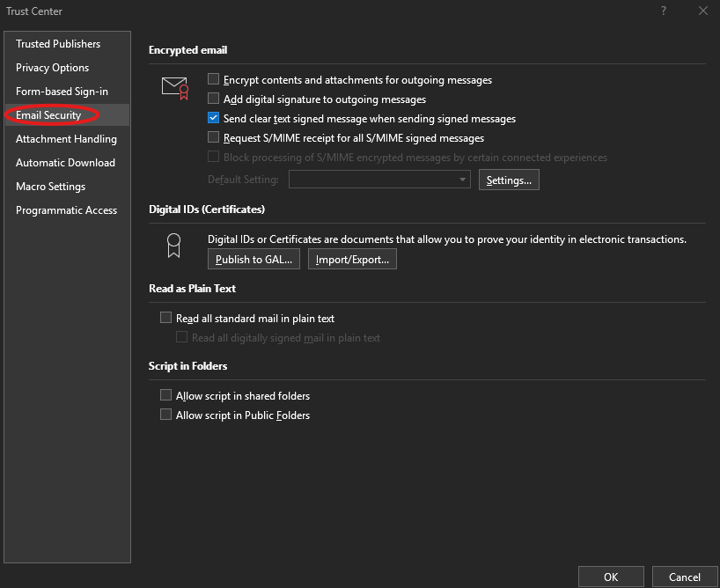720x588 pixels.
Task: Click the Digital IDs certificate ribbon icon
Action: coord(173,246)
